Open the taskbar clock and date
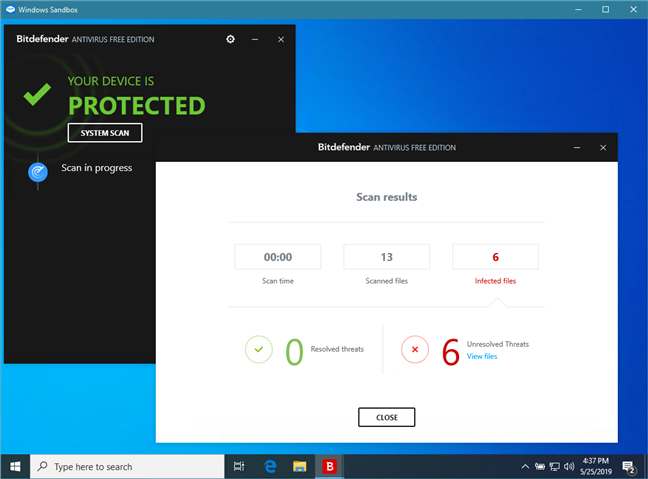Viewport: 648px width, 479px height. [x=596, y=466]
